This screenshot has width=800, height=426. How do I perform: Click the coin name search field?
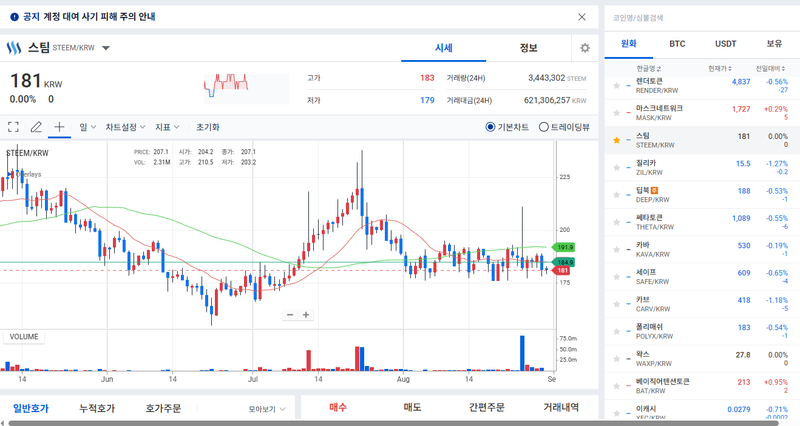(x=701, y=17)
